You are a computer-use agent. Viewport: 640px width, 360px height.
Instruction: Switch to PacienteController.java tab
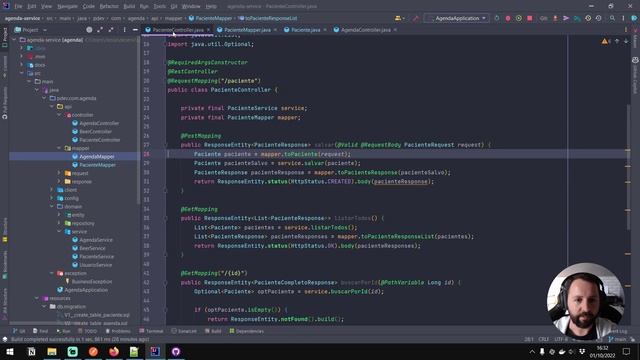point(178,30)
